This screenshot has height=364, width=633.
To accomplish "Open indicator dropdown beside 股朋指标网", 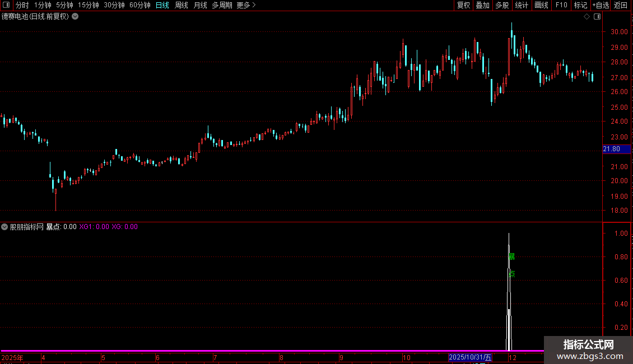I will (x=4, y=227).
